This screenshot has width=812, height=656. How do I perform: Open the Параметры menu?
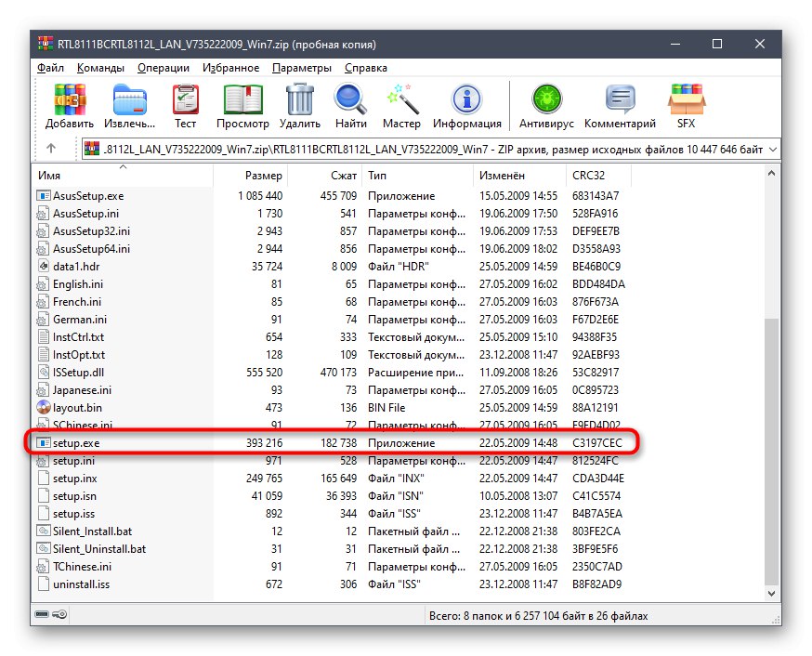tap(302, 68)
